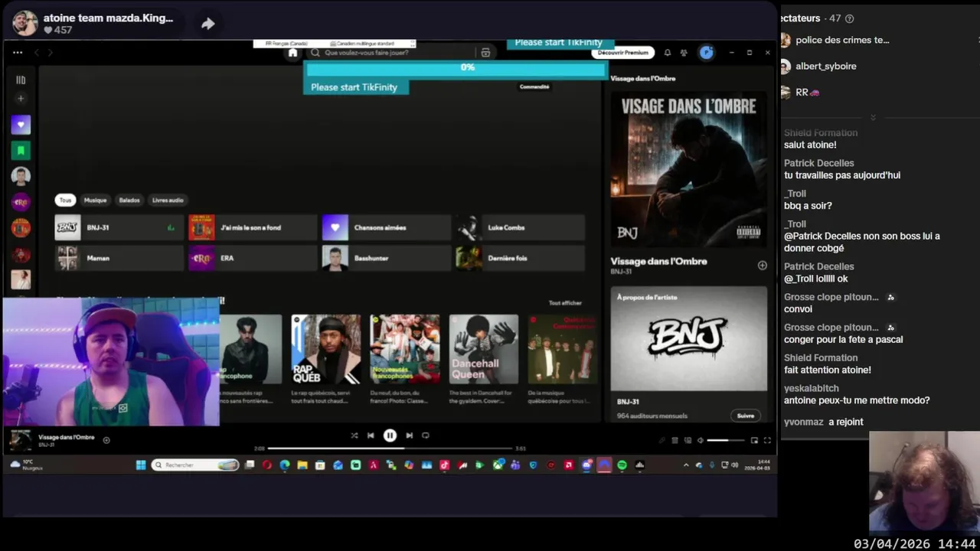Click the Tout afficher link
The height and width of the screenshot is (551, 980).
[x=565, y=303]
